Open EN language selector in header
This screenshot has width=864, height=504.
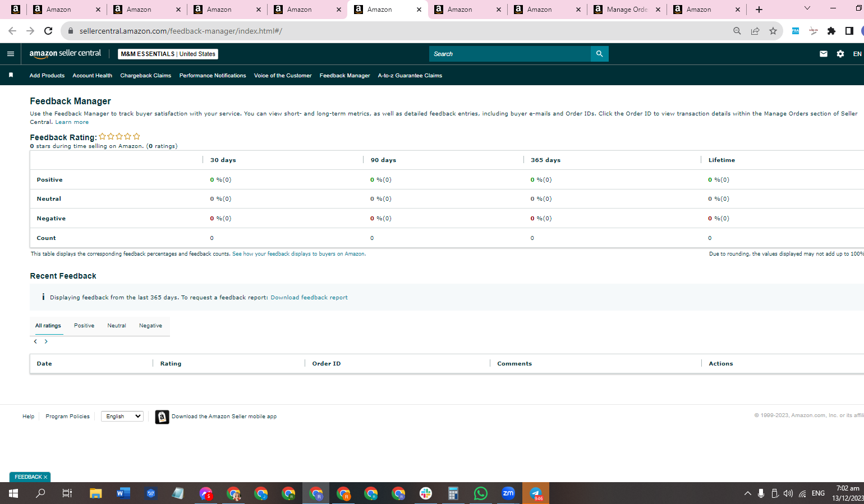[x=857, y=54]
